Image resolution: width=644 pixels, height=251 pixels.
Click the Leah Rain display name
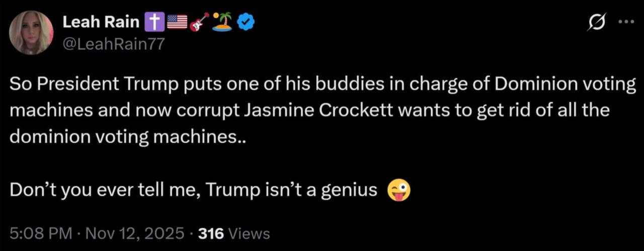click(101, 22)
